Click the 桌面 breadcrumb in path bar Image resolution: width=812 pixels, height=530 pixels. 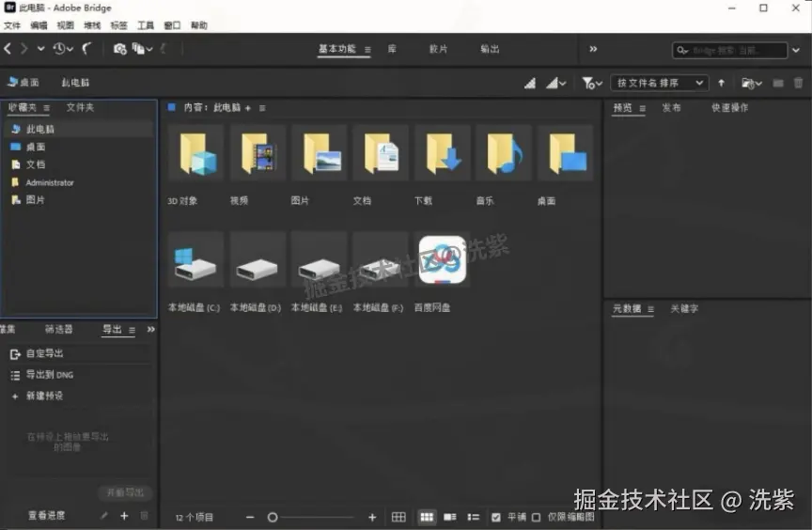23,83
